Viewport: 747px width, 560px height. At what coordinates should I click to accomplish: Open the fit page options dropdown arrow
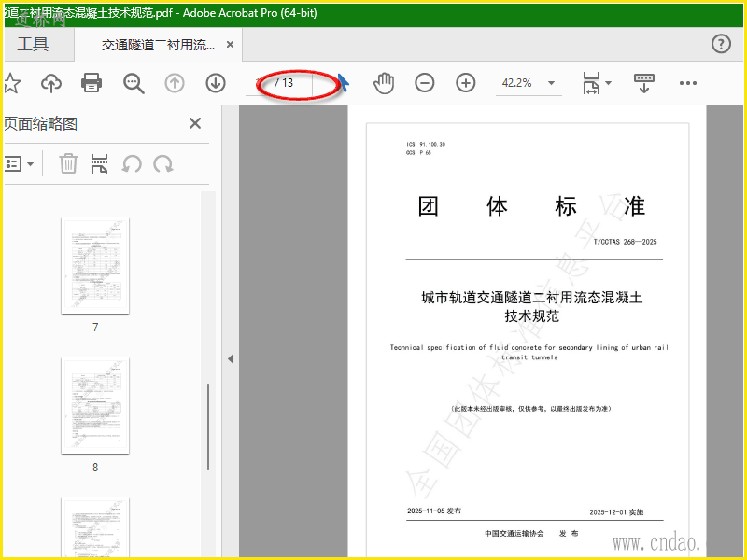tap(609, 83)
